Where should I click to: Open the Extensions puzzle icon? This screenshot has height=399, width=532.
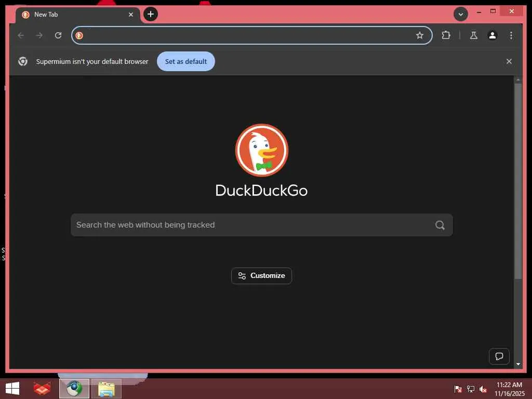(x=446, y=35)
